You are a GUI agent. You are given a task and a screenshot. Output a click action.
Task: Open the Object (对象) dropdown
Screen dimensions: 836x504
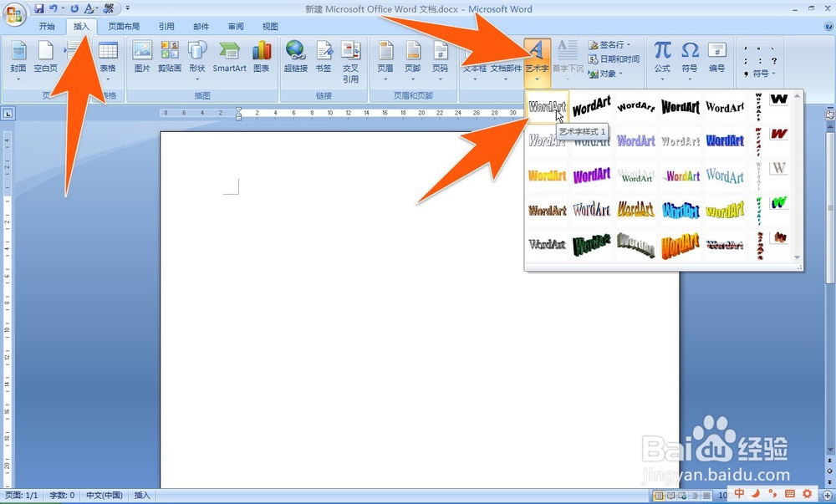tap(605, 74)
